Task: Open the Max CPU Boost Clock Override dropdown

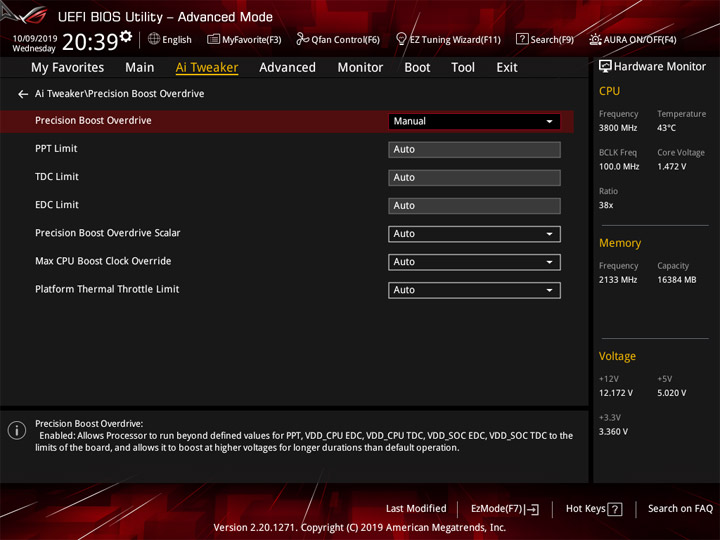Action: (x=474, y=262)
